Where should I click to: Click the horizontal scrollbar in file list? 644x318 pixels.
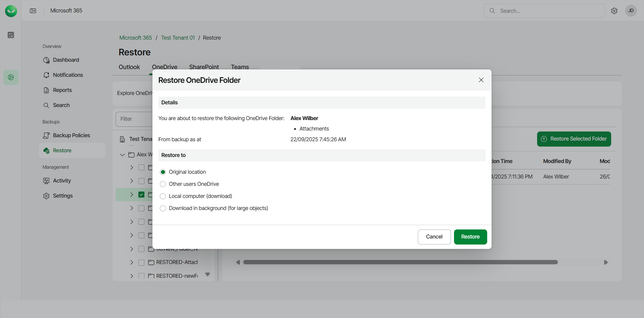400,262
